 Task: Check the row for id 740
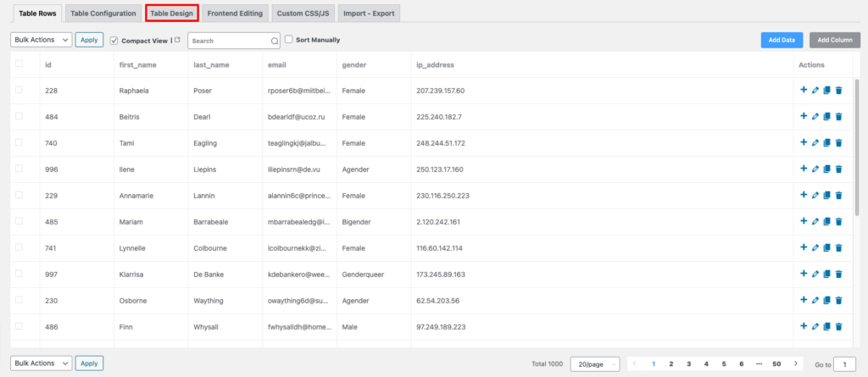coord(19,142)
